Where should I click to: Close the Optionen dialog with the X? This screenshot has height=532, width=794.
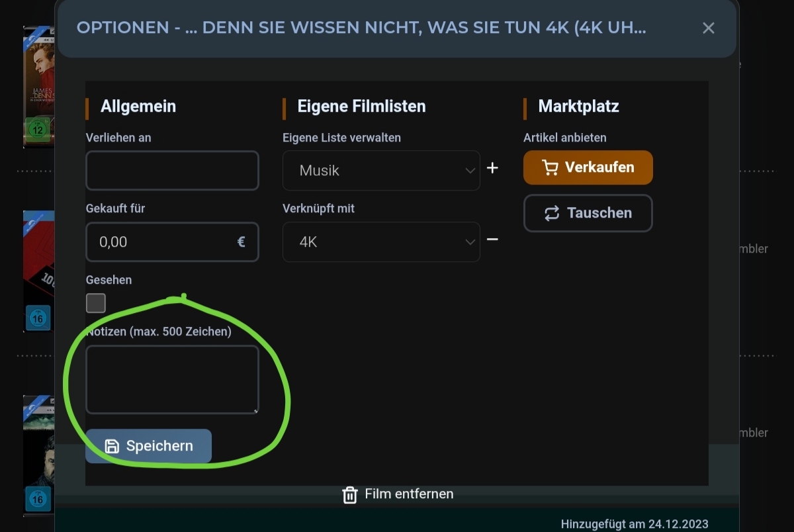click(708, 28)
